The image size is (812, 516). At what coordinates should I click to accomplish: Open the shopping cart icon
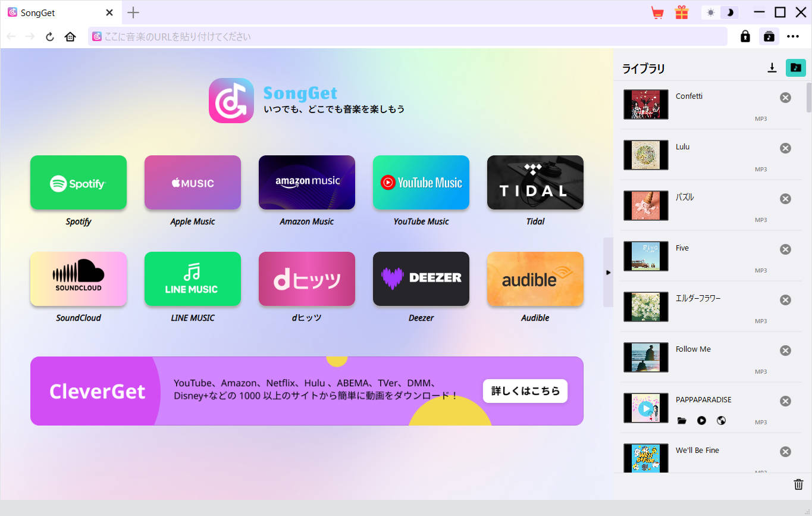[657, 12]
